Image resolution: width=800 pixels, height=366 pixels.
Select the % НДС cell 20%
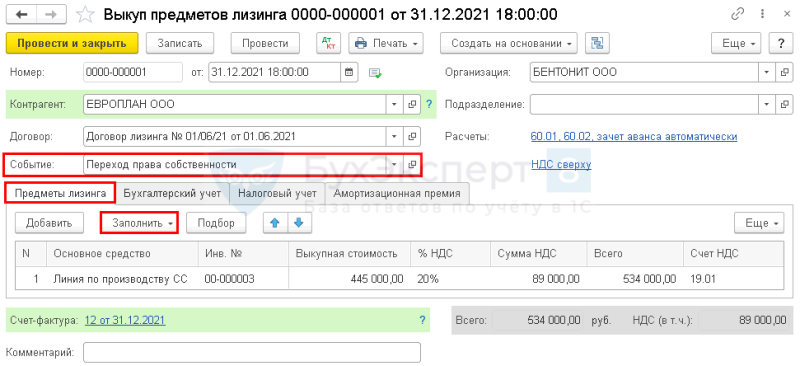[451, 279]
